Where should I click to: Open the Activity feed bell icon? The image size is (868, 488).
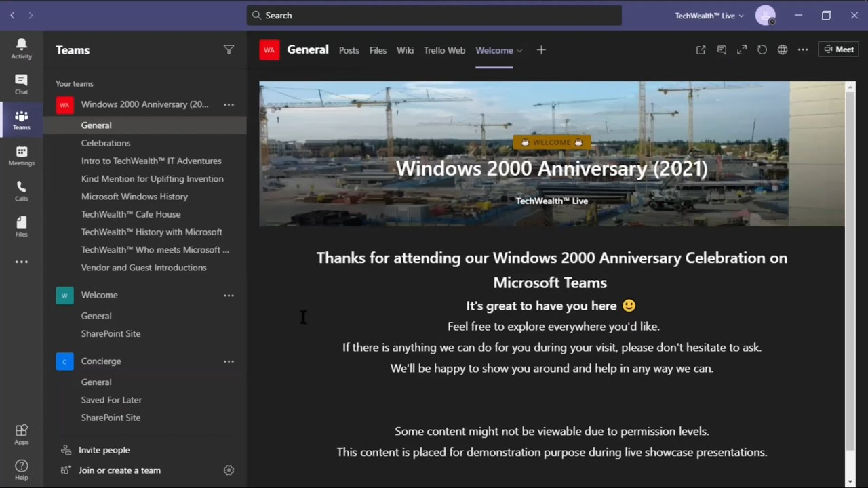21,48
